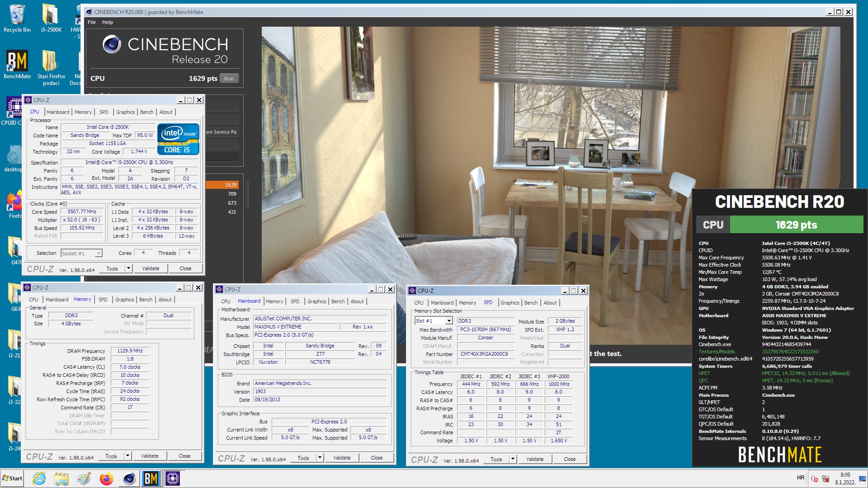
Task: Click the Core Speed value 5507.77 MHz
Action: coord(82,211)
